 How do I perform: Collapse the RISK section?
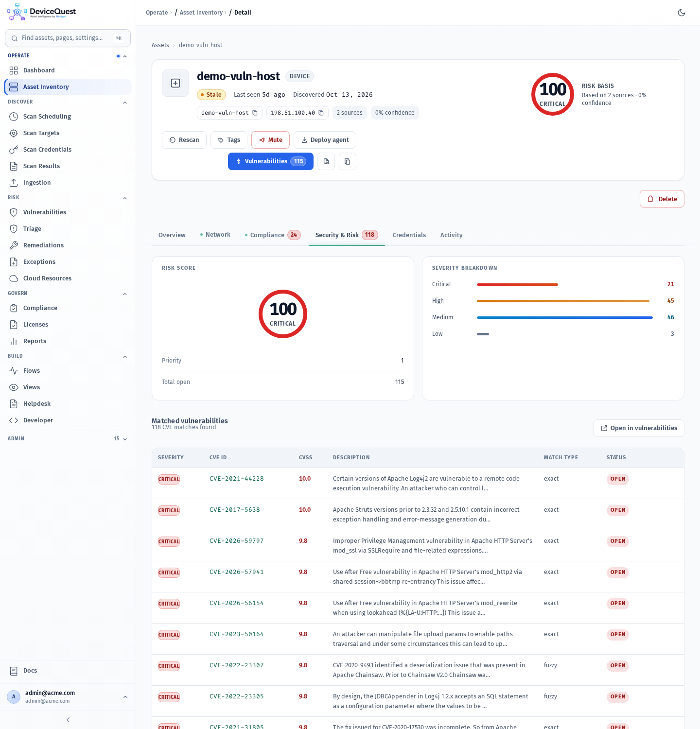coord(125,198)
